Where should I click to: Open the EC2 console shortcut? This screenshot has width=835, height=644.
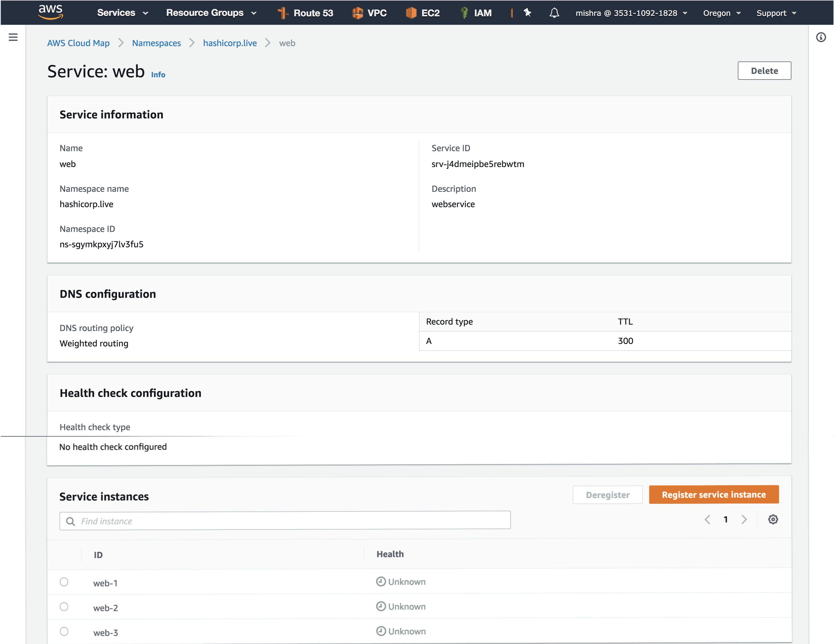[422, 13]
